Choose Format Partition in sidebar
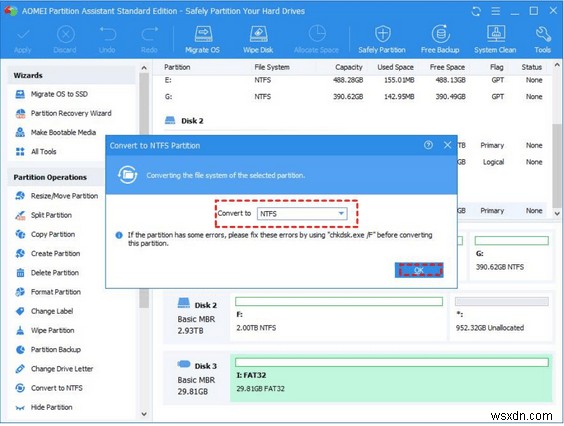 (x=48, y=292)
